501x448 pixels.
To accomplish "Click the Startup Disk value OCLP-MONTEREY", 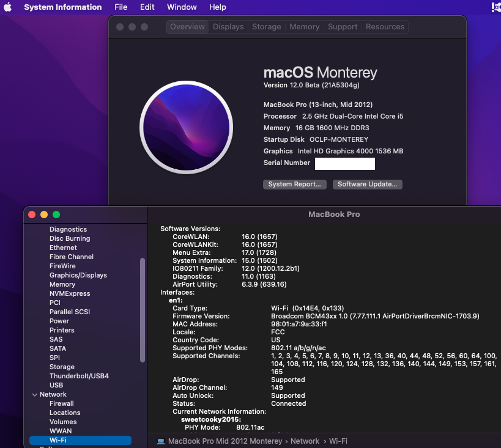I will 339,139.
